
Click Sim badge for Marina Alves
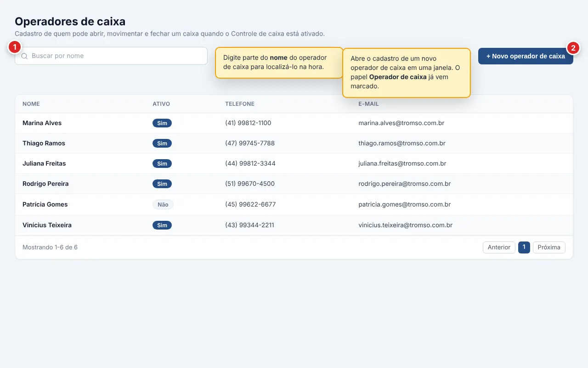tap(162, 123)
